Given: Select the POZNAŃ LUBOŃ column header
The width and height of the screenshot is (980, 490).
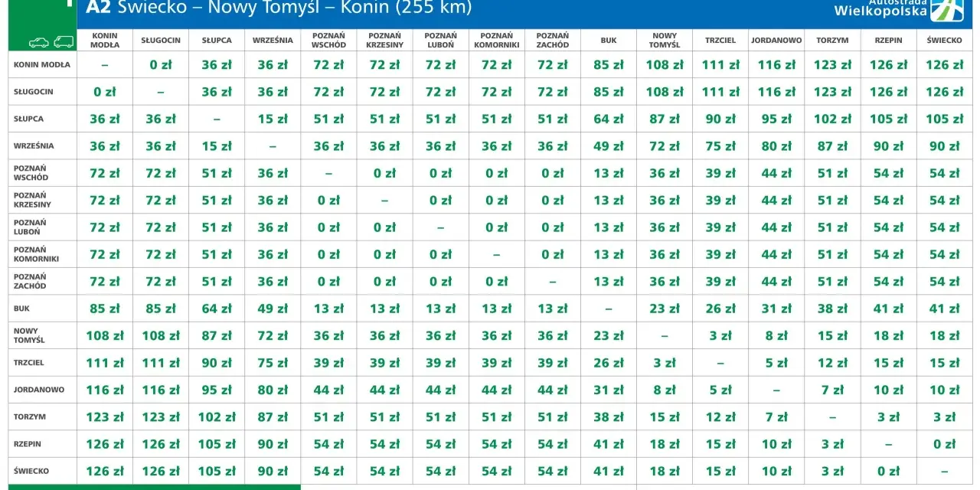Looking at the screenshot, I should (440, 40).
